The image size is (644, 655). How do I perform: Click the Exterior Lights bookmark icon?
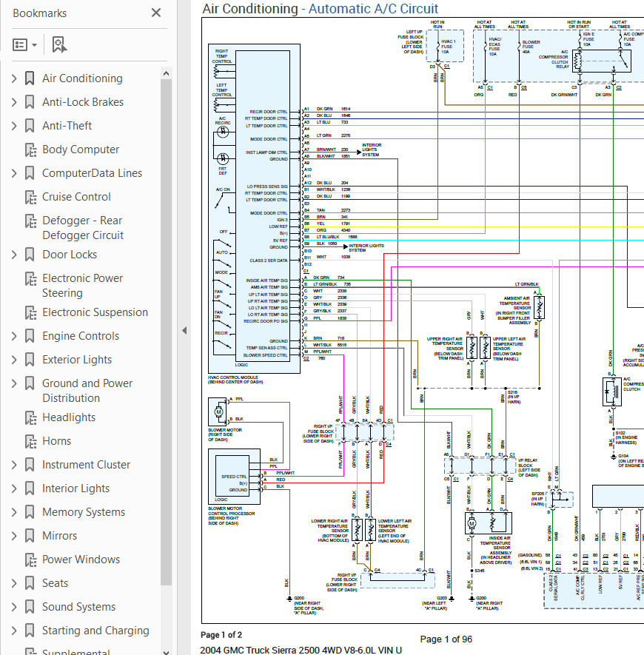(x=30, y=360)
